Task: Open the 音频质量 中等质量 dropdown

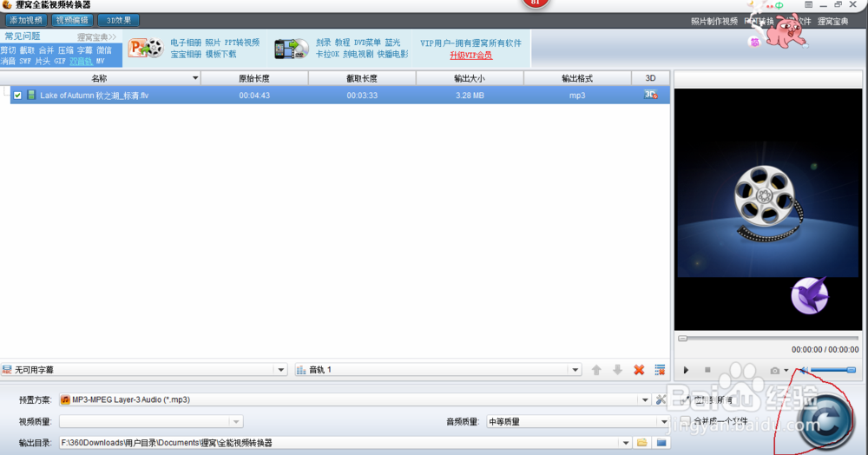Action: point(664,422)
